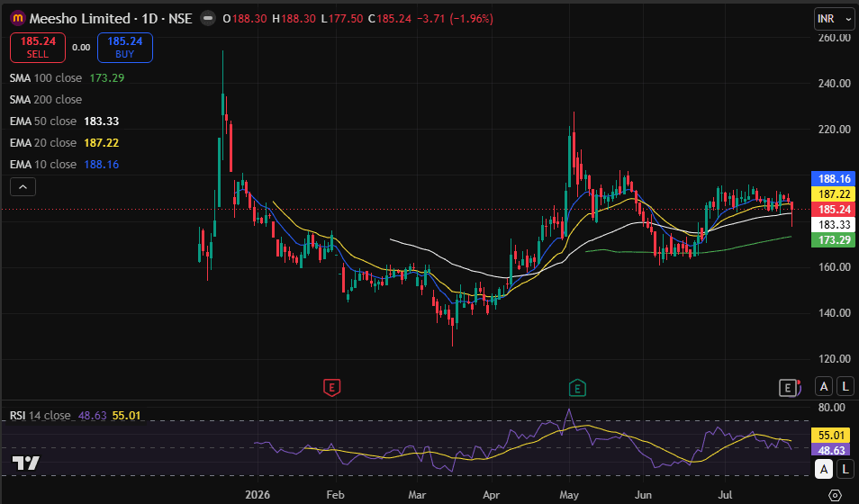The height and width of the screenshot is (504, 859).
Task: Click the 55.01 RSI yellow value label
Action: pos(830,436)
